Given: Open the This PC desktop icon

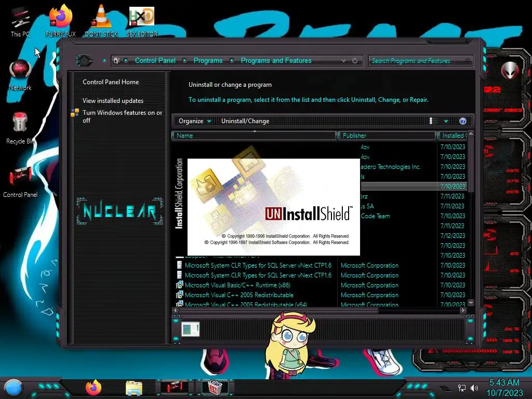Looking at the screenshot, I should 20,22.
